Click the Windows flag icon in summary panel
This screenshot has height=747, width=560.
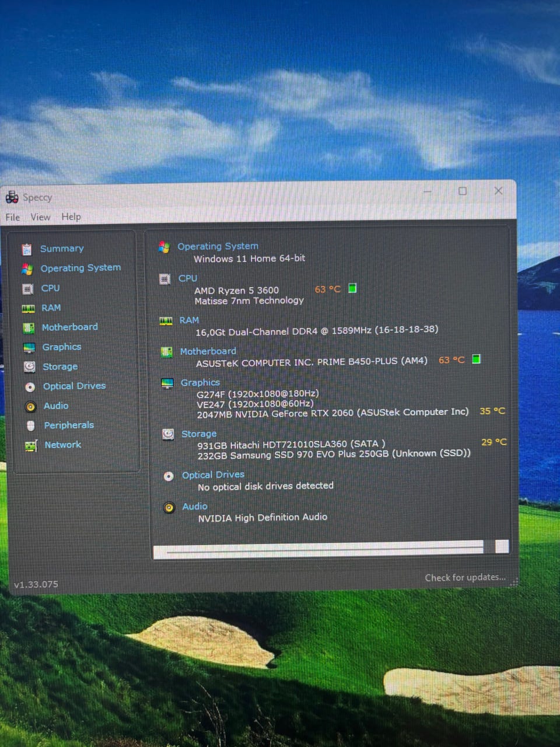pos(164,247)
